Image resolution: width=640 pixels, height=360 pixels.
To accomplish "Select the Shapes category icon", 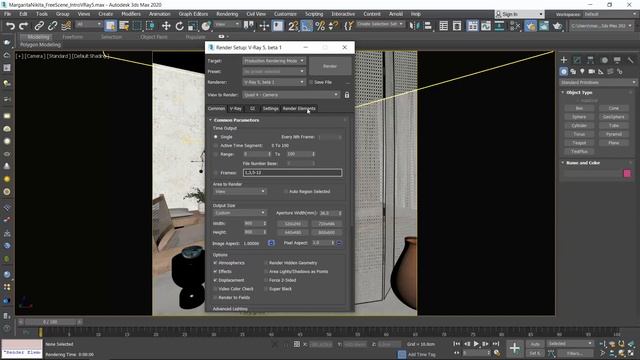I will [573, 71].
